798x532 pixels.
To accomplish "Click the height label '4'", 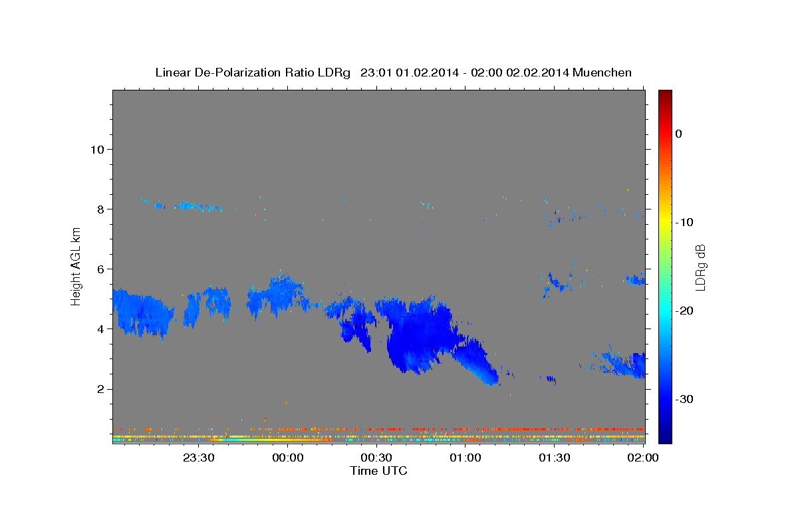I will 99,329.
